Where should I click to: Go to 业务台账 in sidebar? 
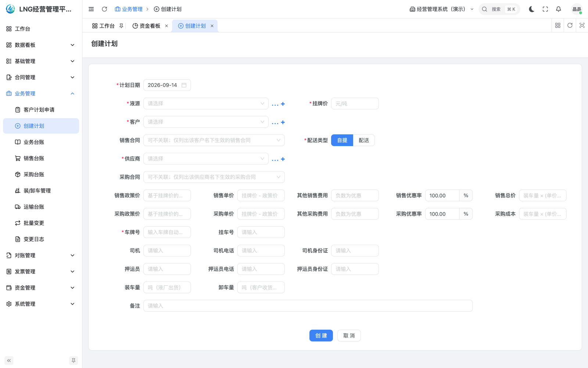[41, 142]
